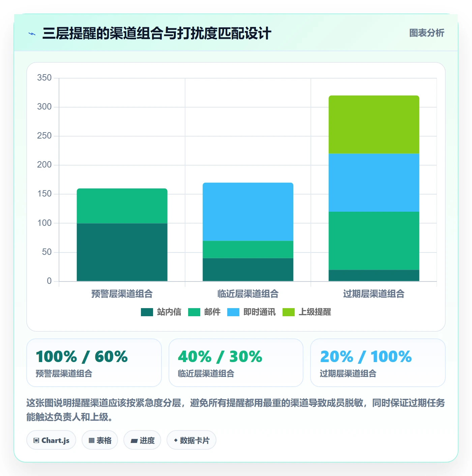
Task: Click the 站内信 legend label
Action: pos(169,312)
